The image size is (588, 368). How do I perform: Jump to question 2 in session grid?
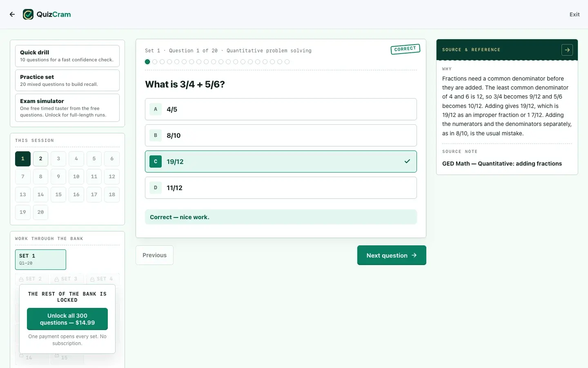(40, 159)
